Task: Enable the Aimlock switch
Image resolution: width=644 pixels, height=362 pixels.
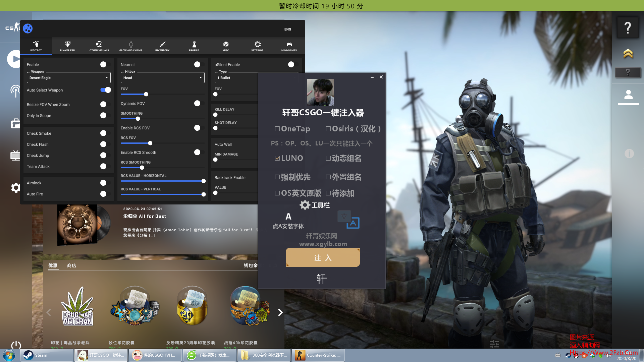Action: point(105,183)
